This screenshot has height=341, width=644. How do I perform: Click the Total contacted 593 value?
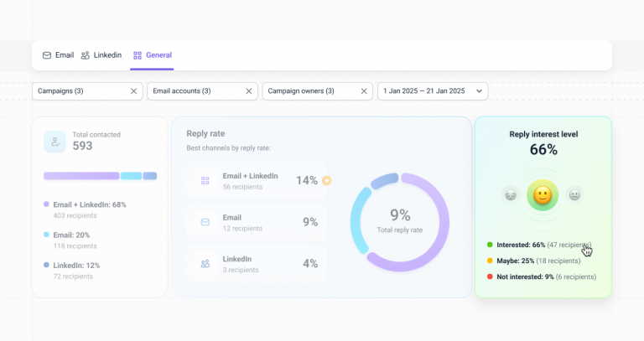coord(82,146)
